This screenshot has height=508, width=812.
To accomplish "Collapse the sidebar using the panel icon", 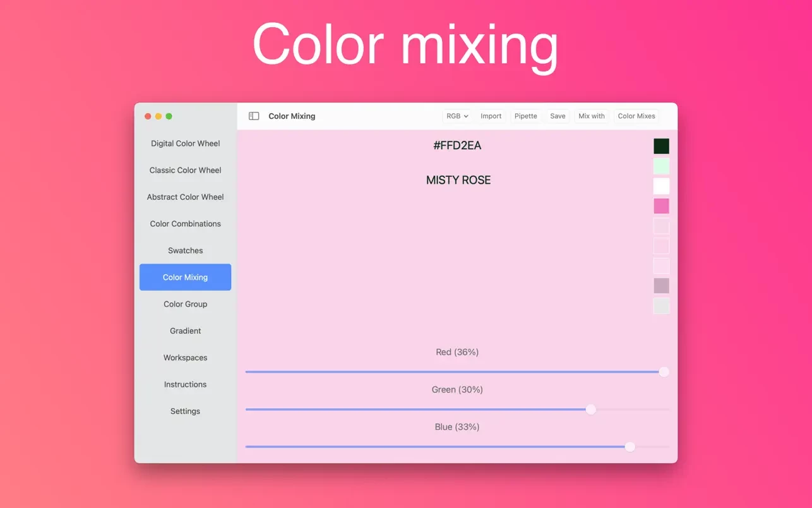I will click(x=253, y=116).
